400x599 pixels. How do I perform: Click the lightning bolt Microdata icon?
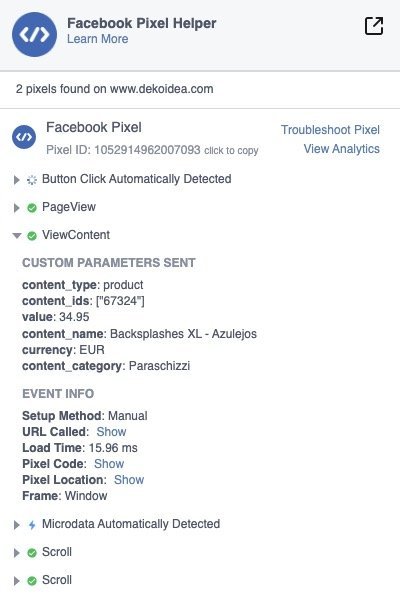[32, 525]
